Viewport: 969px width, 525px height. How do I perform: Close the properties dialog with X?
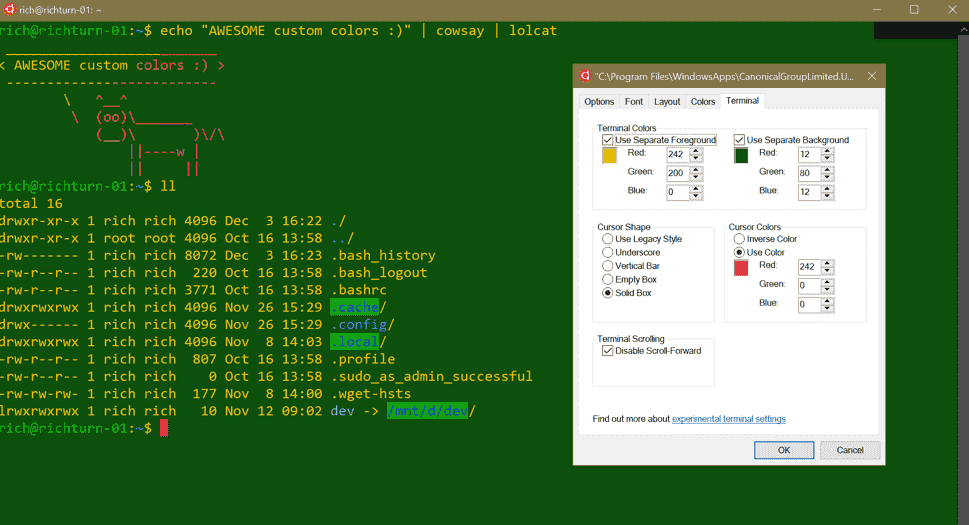click(x=872, y=76)
